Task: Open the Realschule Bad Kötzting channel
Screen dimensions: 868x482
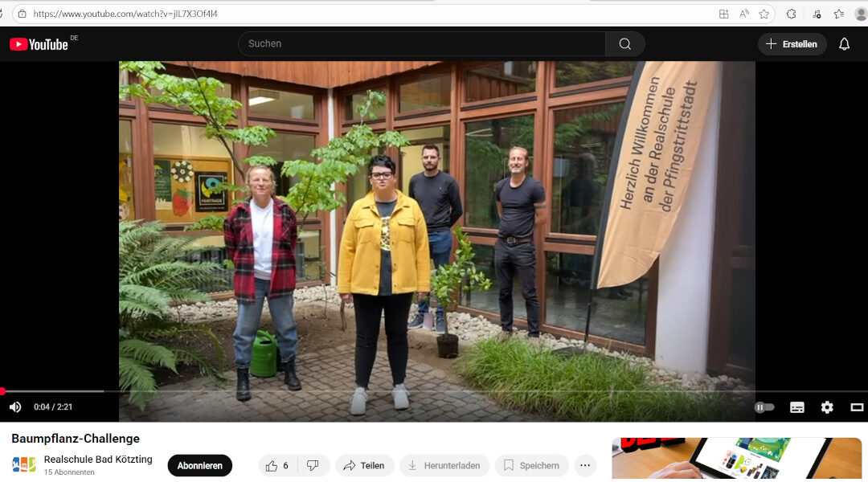Action: coord(98,460)
